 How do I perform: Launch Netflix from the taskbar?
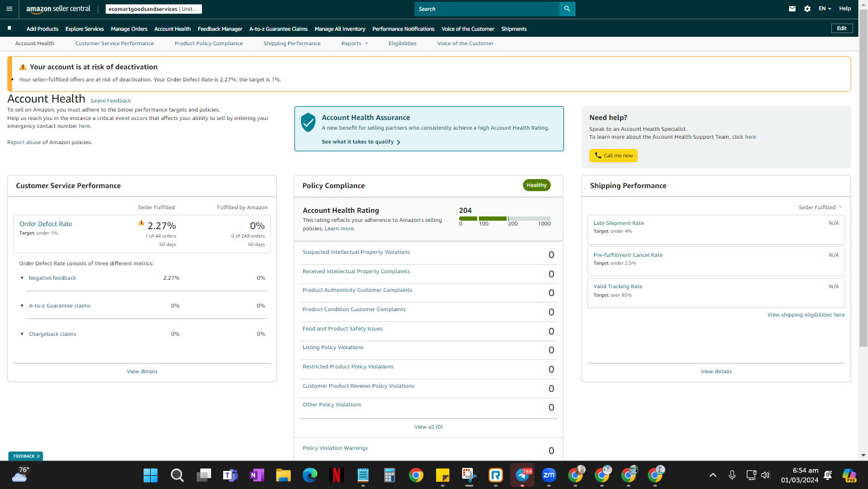tap(337, 475)
